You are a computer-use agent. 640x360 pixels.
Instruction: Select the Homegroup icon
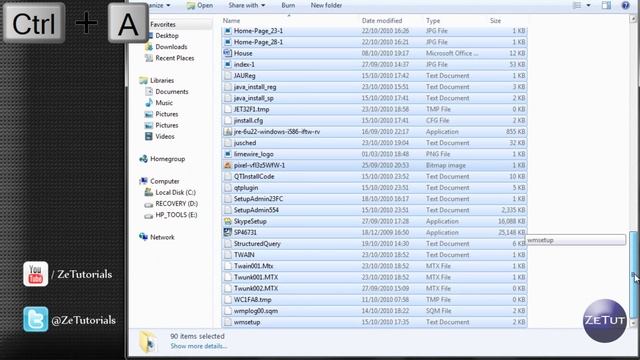click(143, 159)
